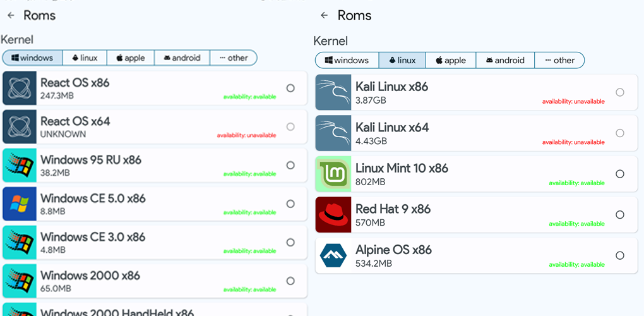This screenshot has height=316, width=644.
Task: Click the "Windows 95 RU x86" title text
Action: 91,159
